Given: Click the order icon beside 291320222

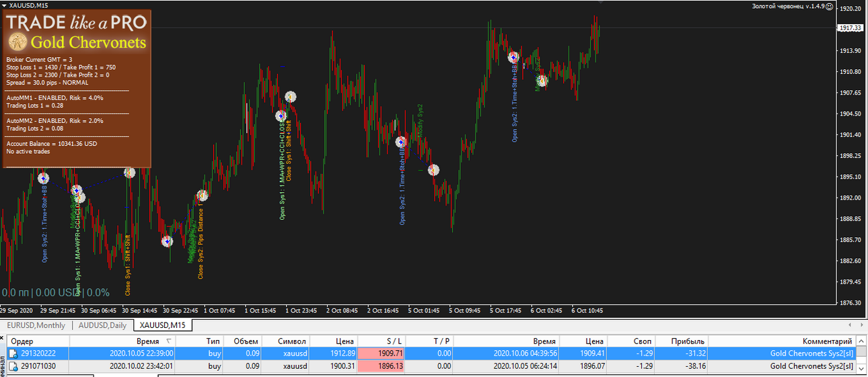Looking at the screenshot, I should click(14, 353).
